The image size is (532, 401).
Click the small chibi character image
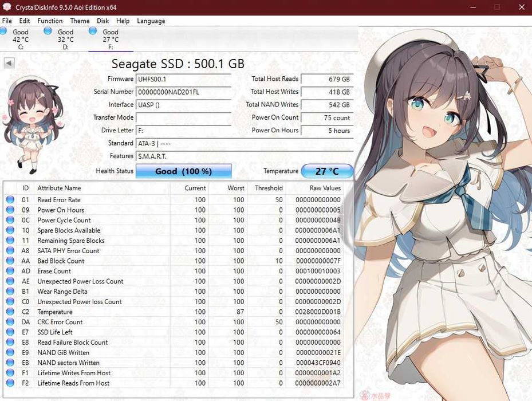(x=33, y=125)
